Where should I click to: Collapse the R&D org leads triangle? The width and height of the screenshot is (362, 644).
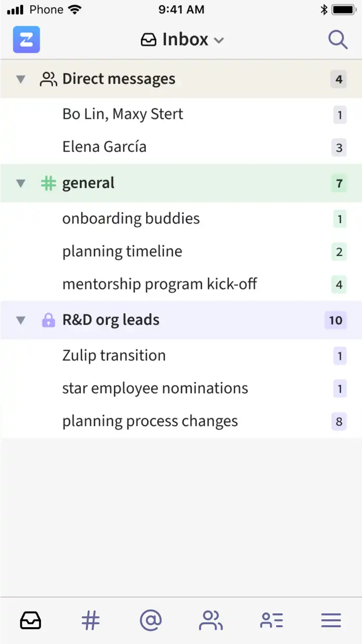tap(21, 321)
